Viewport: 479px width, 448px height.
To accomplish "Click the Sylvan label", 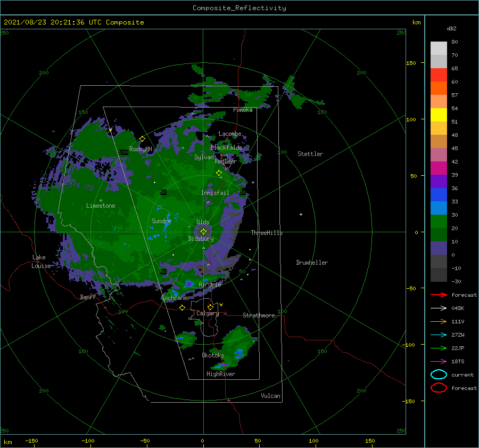I will (204, 157).
